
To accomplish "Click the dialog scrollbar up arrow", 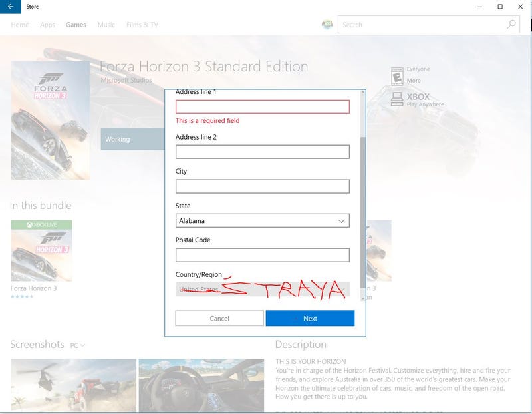I will [x=363, y=93].
